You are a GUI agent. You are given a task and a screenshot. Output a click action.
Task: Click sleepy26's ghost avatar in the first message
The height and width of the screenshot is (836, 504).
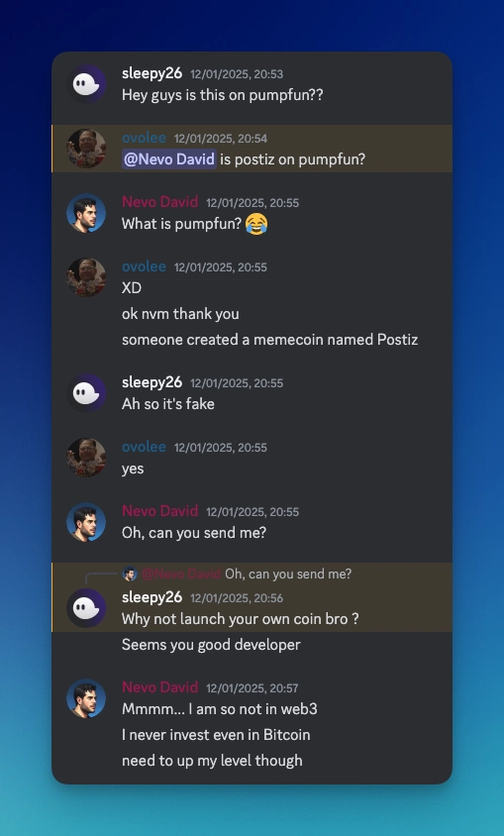pyautogui.click(x=86, y=84)
